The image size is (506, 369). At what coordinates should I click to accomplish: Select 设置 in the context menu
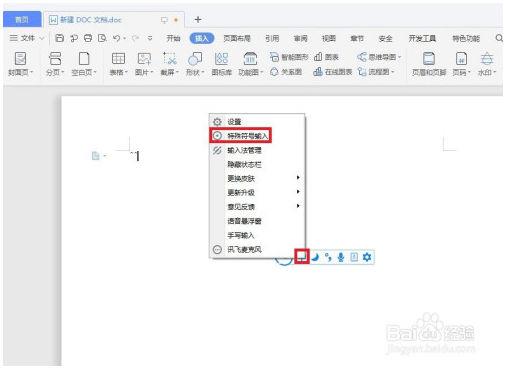point(257,122)
